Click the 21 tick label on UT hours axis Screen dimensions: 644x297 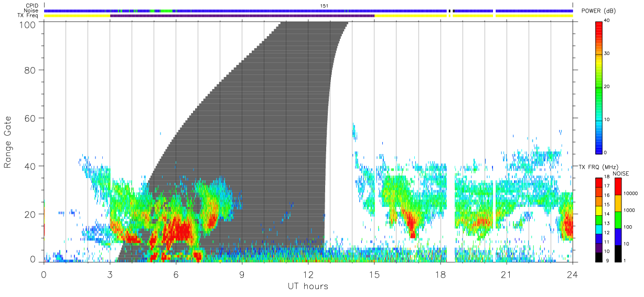click(x=506, y=274)
